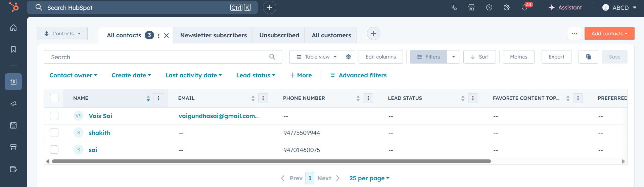Click the horizontal table scrollbar

(271, 161)
